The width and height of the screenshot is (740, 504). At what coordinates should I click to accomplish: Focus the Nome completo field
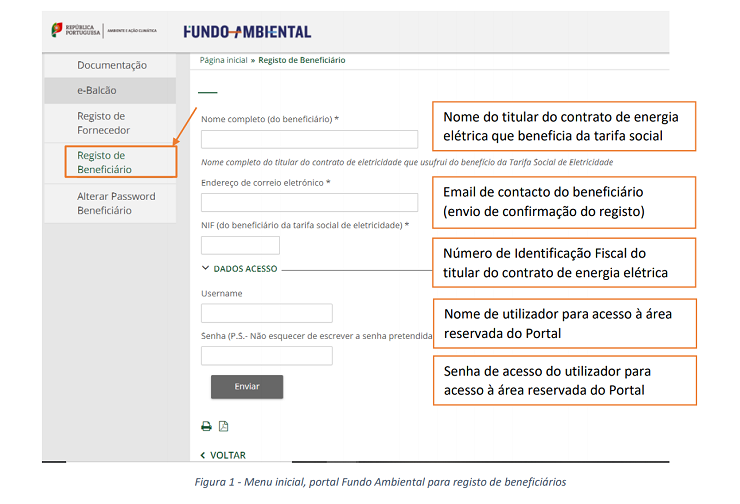coord(309,139)
